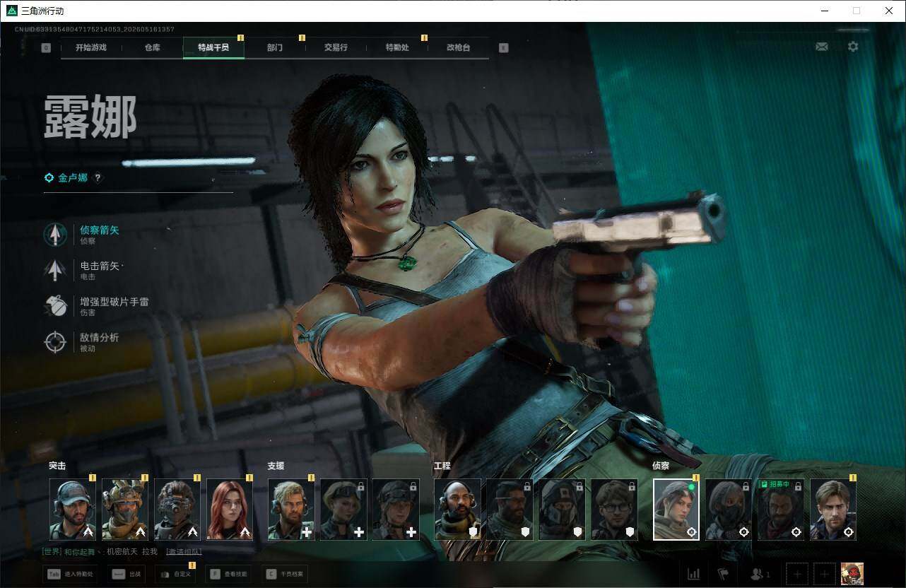Select the 突击 operator with antlered helmet
The image size is (906, 588).
[125, 510]
